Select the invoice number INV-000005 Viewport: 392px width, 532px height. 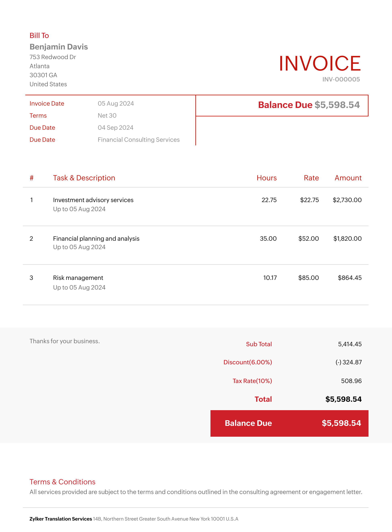tap(341, 79)
